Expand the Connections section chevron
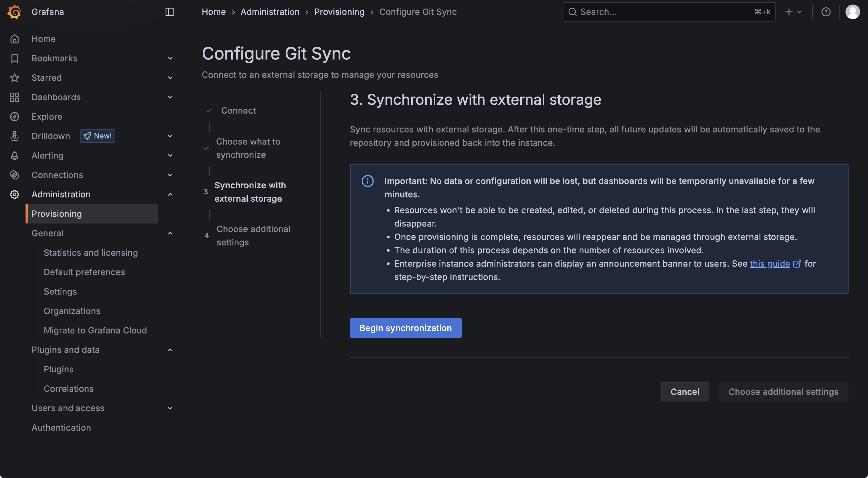Screen dimensions: 868x478 click(170, 175)
